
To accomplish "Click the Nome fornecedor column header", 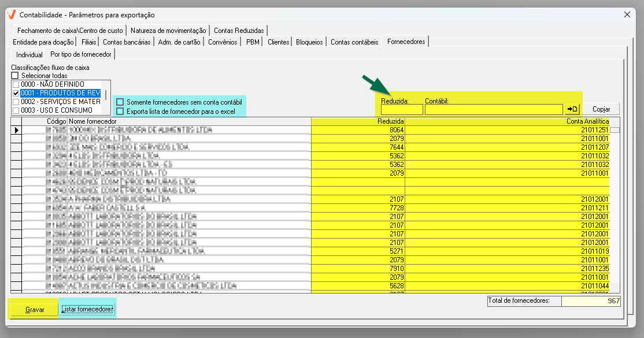I will pos(189,121).
